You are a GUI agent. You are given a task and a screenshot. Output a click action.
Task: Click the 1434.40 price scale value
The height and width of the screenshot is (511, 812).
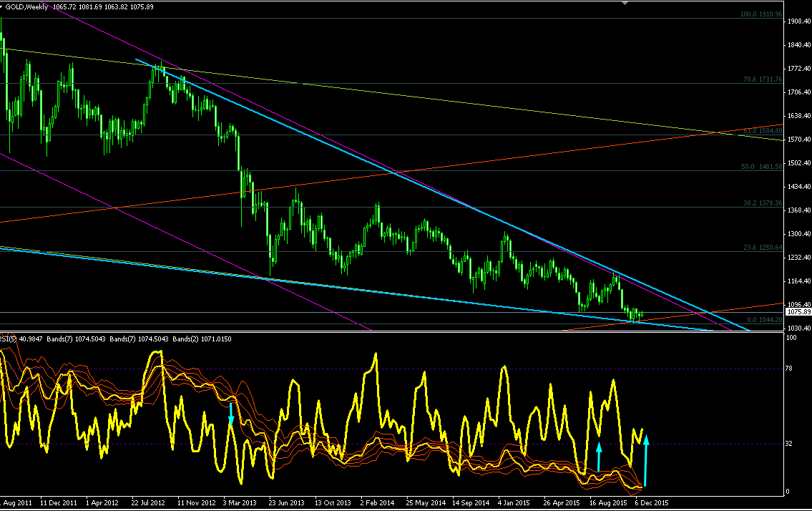coord(799,187)
